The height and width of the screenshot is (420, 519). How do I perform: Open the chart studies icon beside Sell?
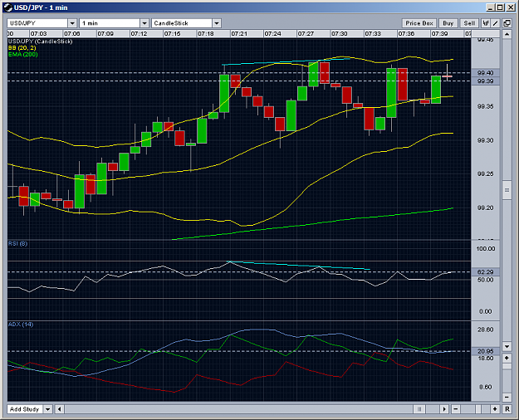486,23
